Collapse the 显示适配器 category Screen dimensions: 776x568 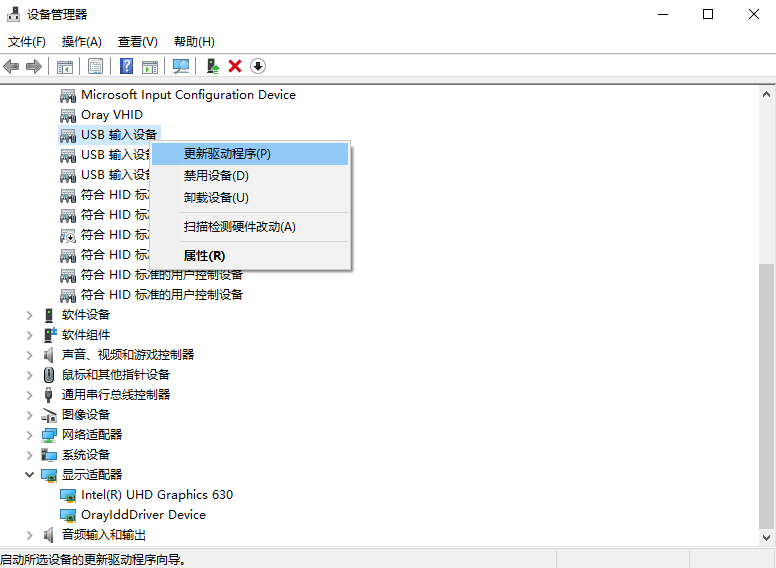point(29,475)
